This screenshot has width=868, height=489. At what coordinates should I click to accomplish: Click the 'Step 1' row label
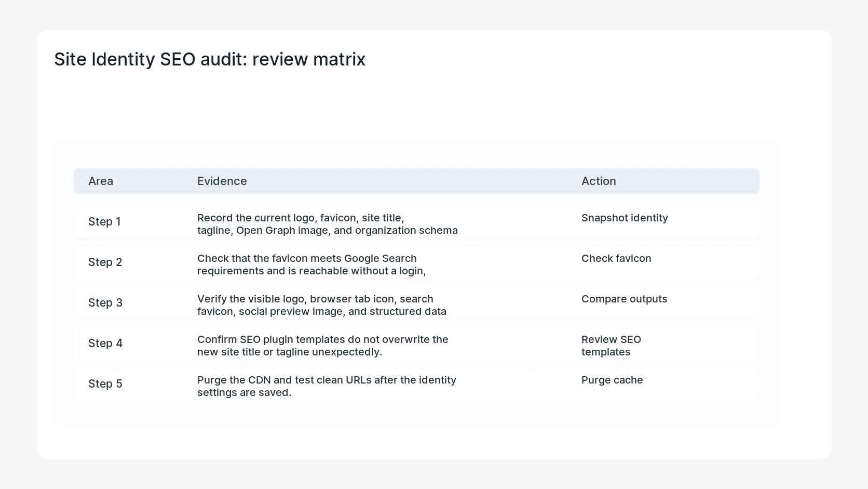[104, 221]
